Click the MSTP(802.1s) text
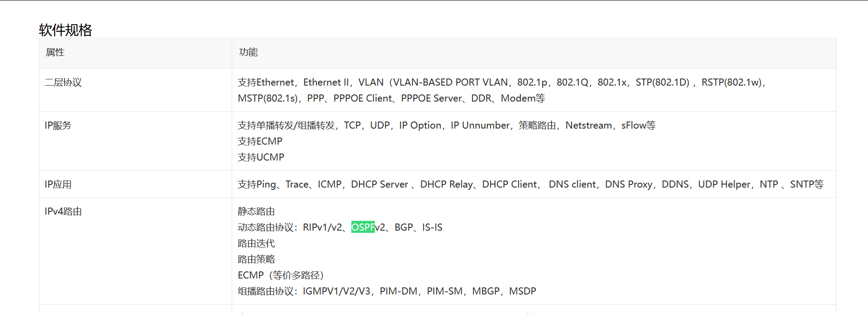The image size is (868, 314). click(x=267, y=98)
